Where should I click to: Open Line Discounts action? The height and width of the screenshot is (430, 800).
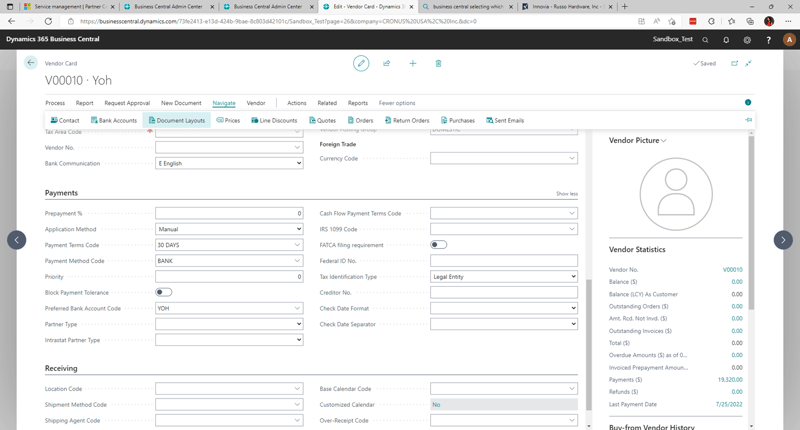pos(274,120)
